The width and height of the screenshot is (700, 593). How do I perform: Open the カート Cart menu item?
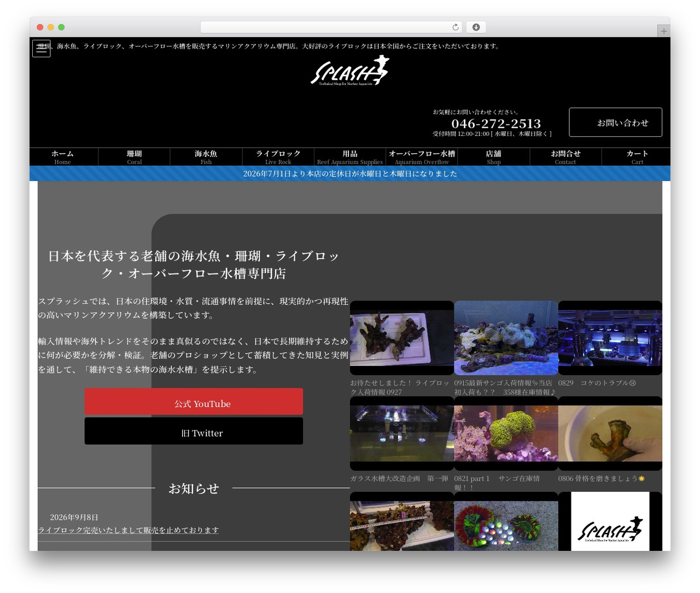click(637, 157)
